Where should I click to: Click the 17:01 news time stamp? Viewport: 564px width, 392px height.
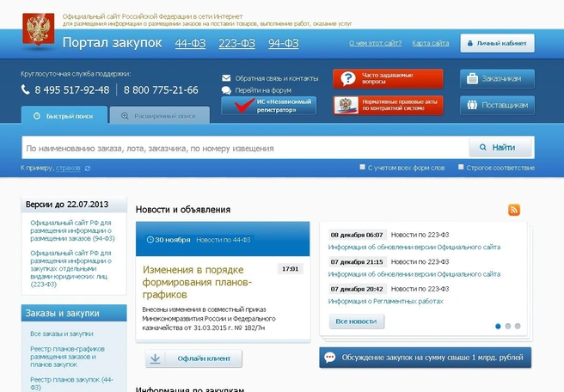pos(291,269)
